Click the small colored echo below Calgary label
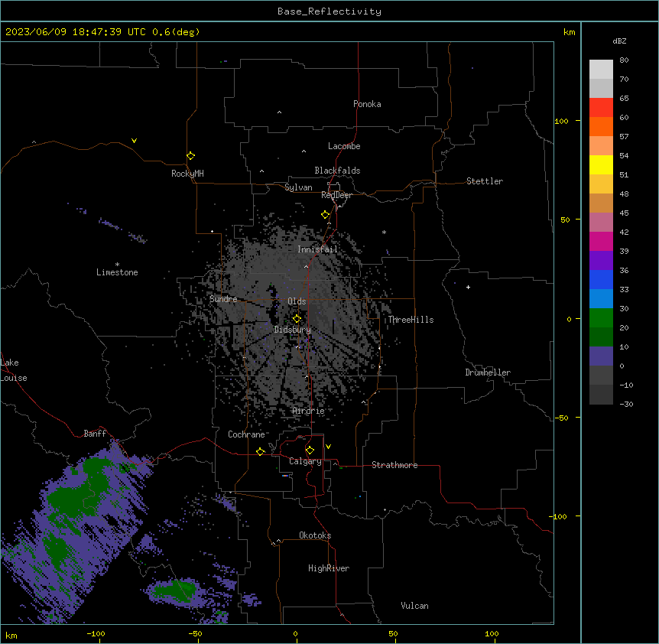Screen dimensions: 659x644 click(286, 476)
